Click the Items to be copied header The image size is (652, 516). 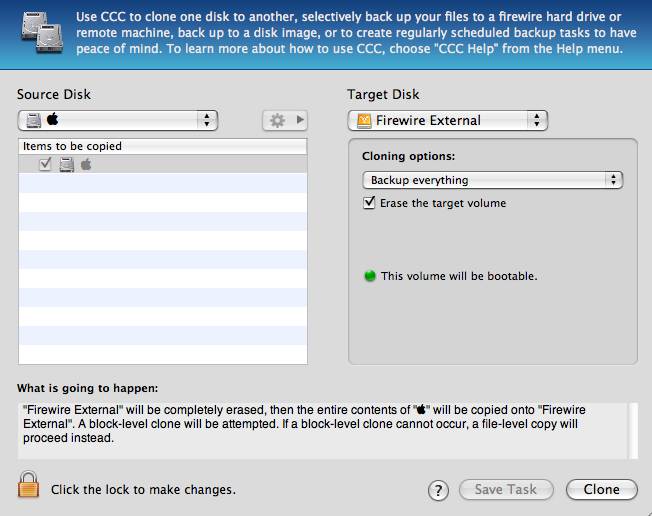pos(163,146)
